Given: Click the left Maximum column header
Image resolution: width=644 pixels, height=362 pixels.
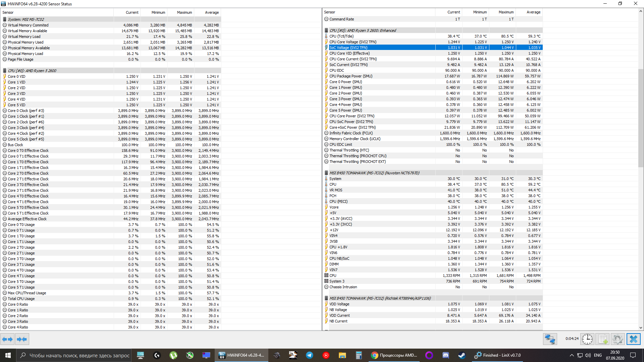Looking at the screenshot, I should 184,12.
